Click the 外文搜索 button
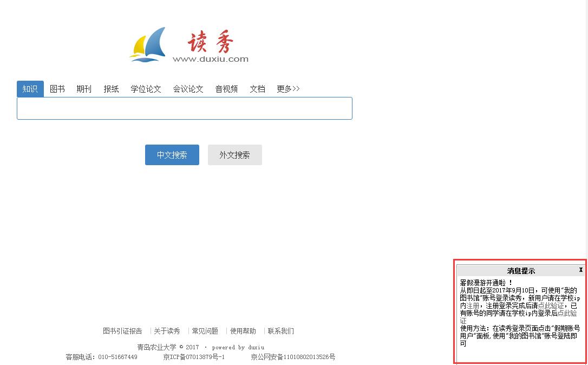 (x=235, y=155)
